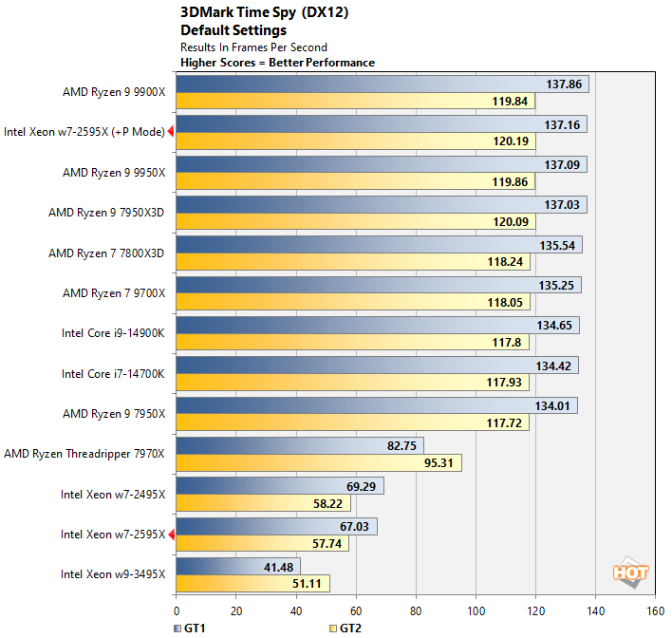Click the 135.25 GT1 value
The width and height of the screenshot is (672, 638).
tap(556, 285)
